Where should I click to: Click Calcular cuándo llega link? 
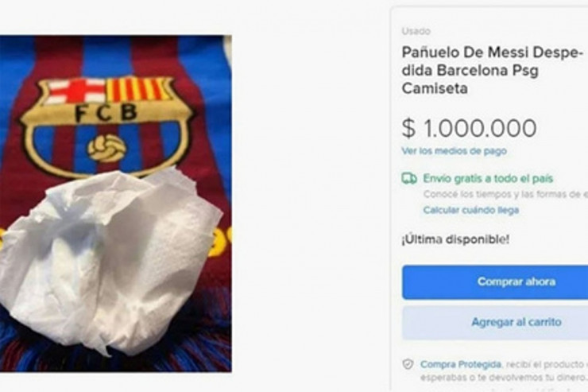(470, 210)
